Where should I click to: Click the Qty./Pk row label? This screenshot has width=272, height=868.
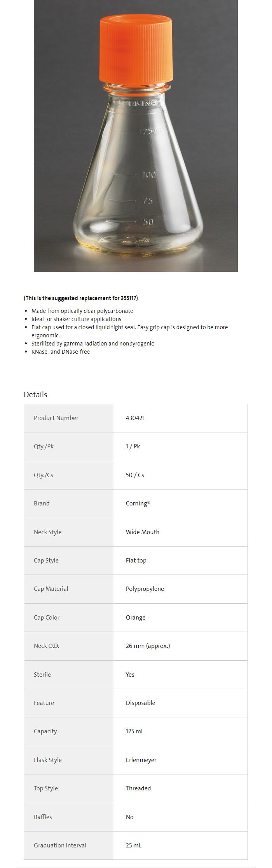(44, 446)
